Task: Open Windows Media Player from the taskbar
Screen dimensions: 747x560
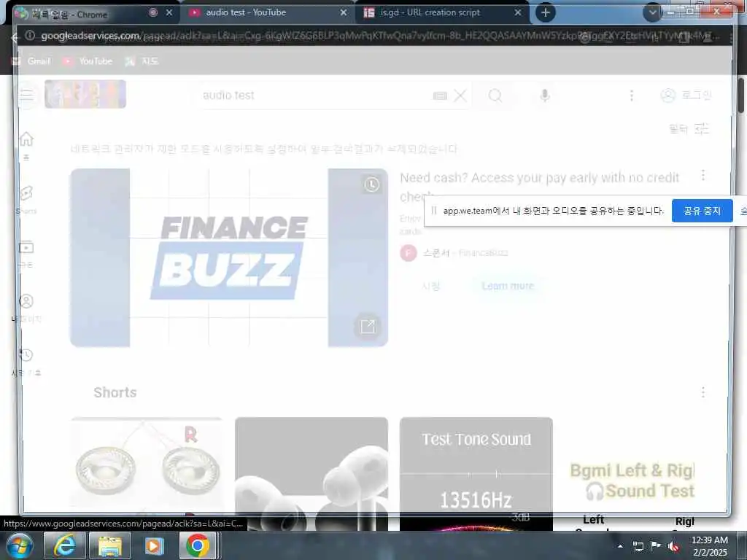Action: [154, 545]
